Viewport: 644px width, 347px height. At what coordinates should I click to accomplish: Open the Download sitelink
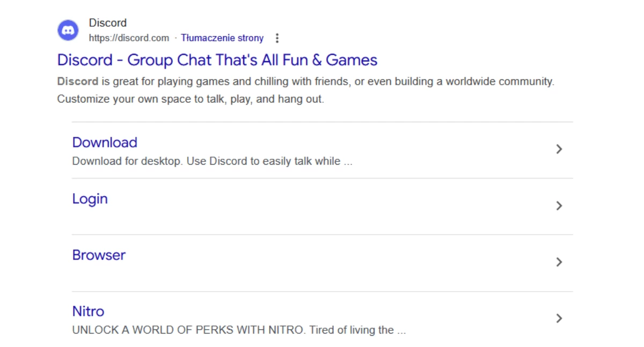click(x=105, y=143)
